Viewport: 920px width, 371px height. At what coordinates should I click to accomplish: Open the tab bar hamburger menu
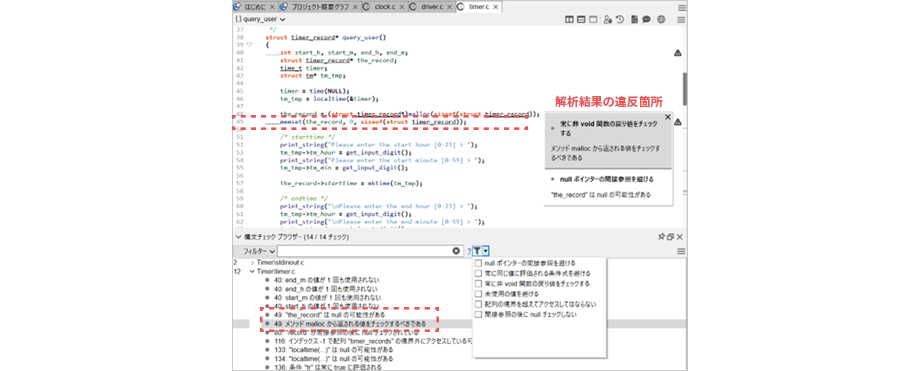tap(681, 8)
